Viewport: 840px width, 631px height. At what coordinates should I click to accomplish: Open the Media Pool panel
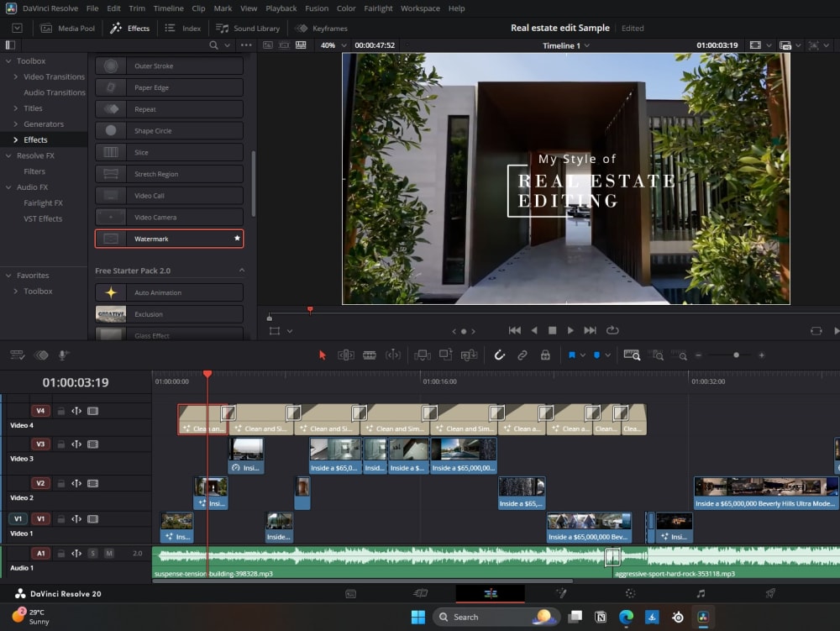(68, 29)
